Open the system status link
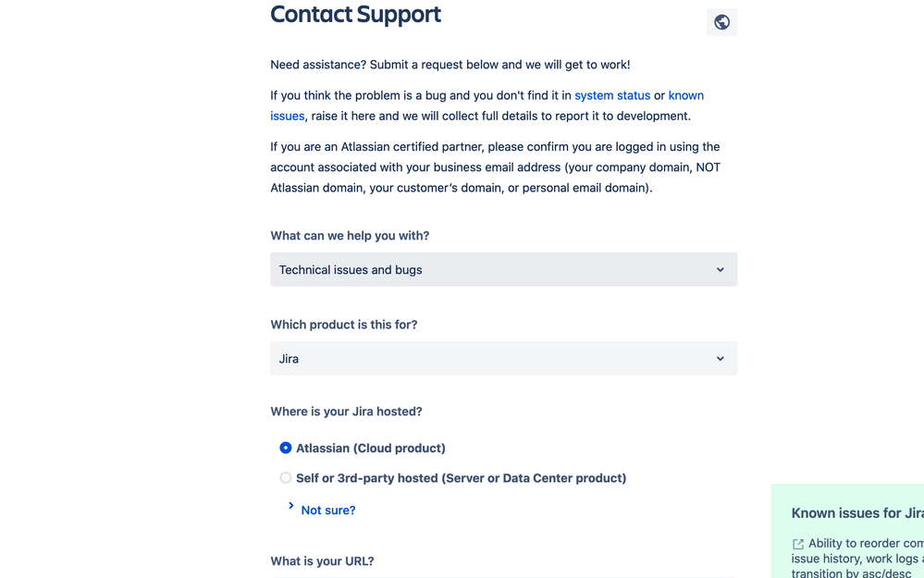This screenshot has height=578, width=924. [x=612, y=95]
